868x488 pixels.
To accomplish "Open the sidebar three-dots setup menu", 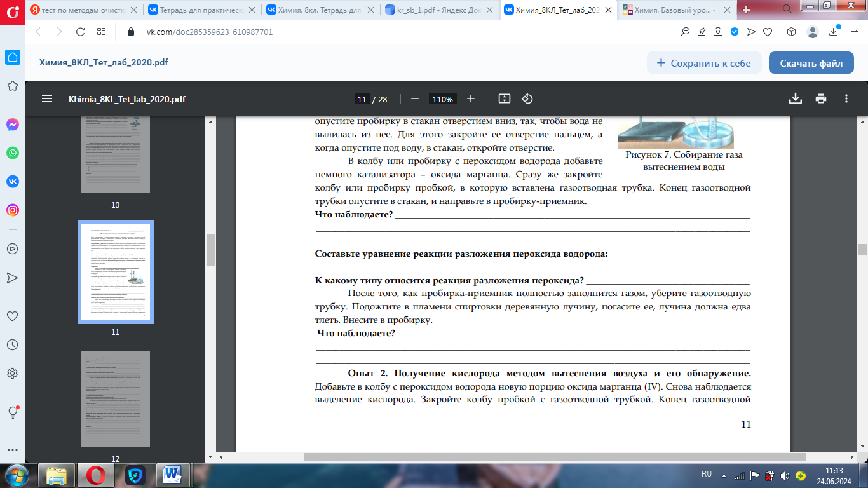I will pos(12,449).
